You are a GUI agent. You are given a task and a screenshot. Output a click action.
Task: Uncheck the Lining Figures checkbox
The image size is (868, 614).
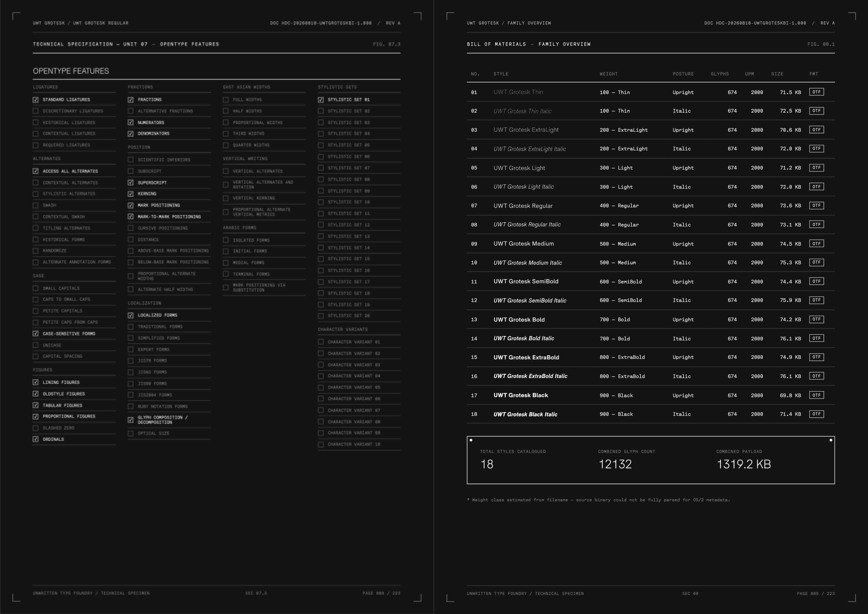(36, 383)
